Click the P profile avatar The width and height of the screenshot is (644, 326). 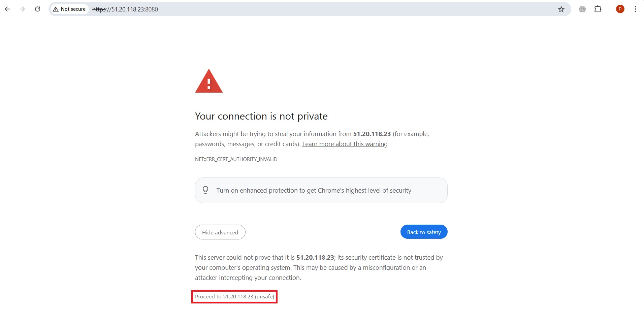click(x=620, y=9)
